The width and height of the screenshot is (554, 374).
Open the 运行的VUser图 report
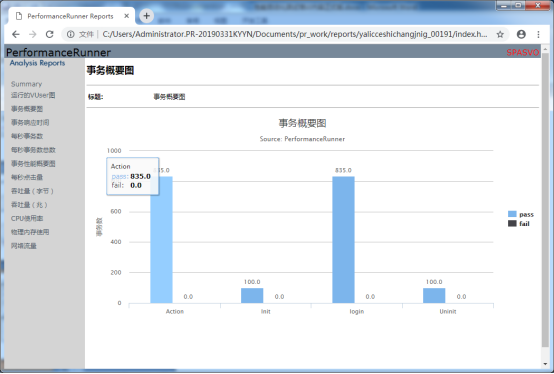(x=33, y=95)
